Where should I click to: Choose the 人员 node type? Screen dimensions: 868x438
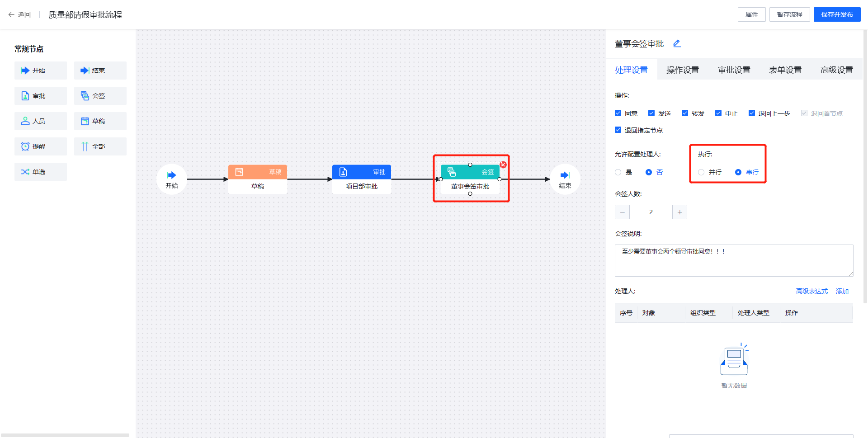click(41, 121)
